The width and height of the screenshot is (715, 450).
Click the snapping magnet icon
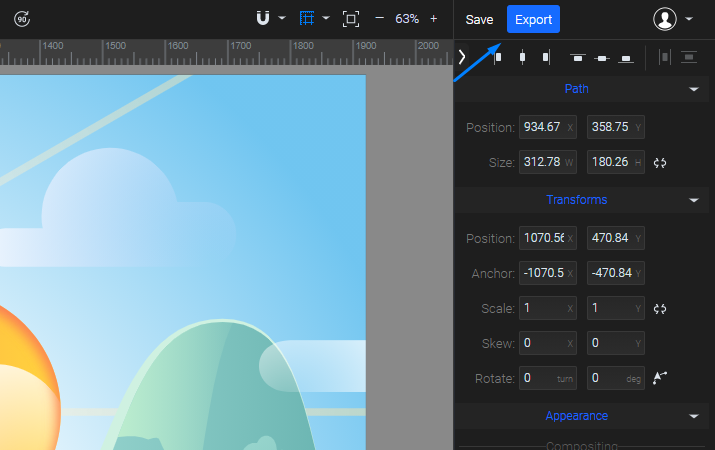[x=263, y=19]
